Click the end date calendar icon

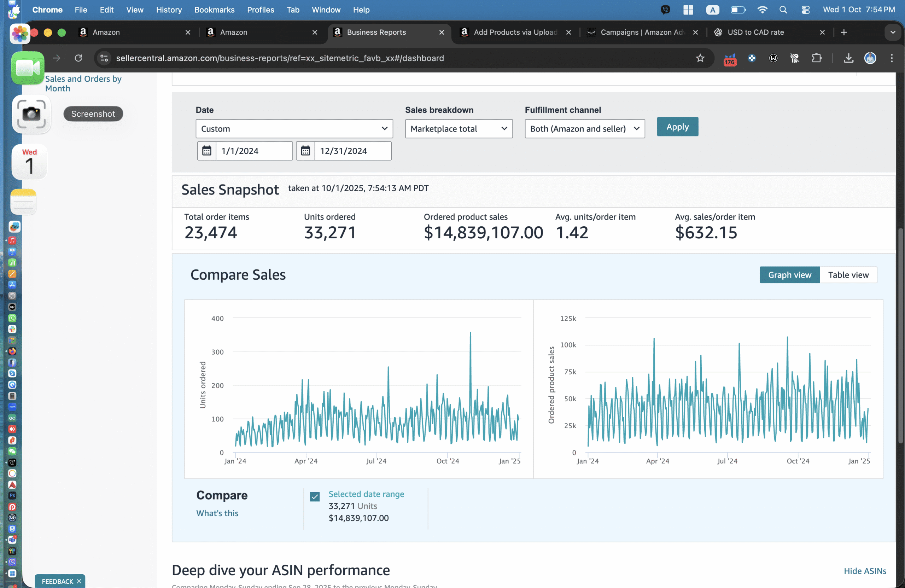pyautogui.click(x=305, y=151)
